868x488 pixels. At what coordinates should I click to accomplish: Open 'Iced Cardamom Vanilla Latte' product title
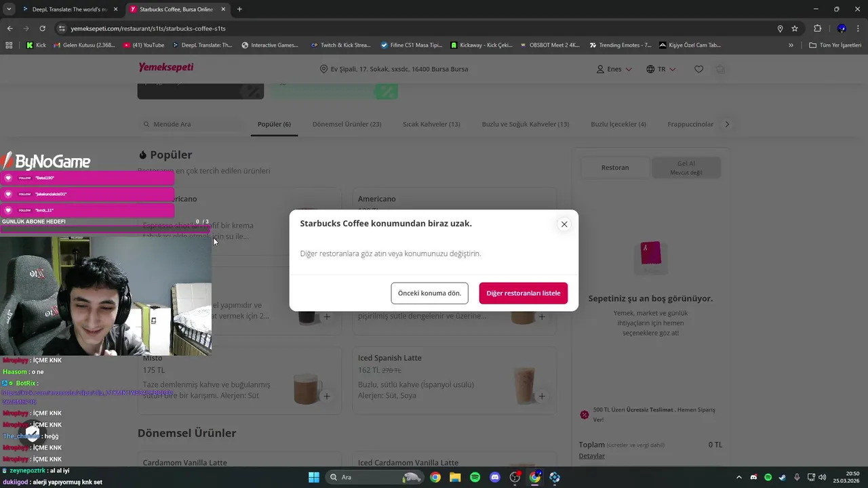[x=408, y=463]
